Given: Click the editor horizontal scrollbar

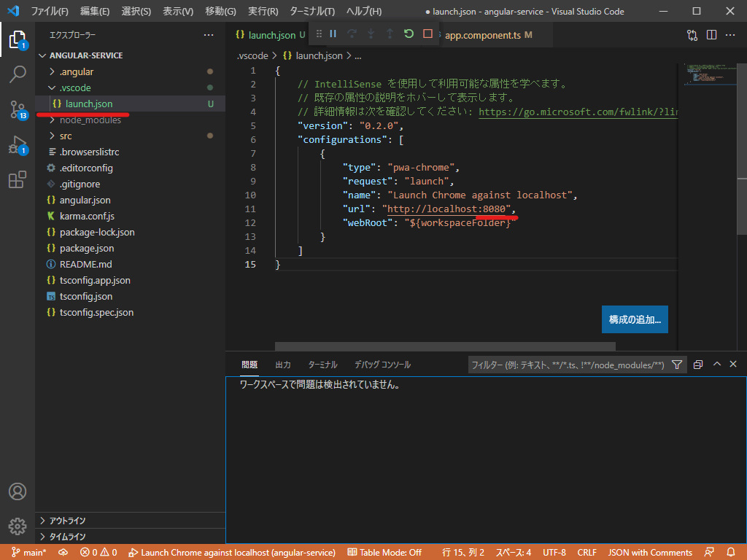Looking at the screenshot, I should click(445, 346).
